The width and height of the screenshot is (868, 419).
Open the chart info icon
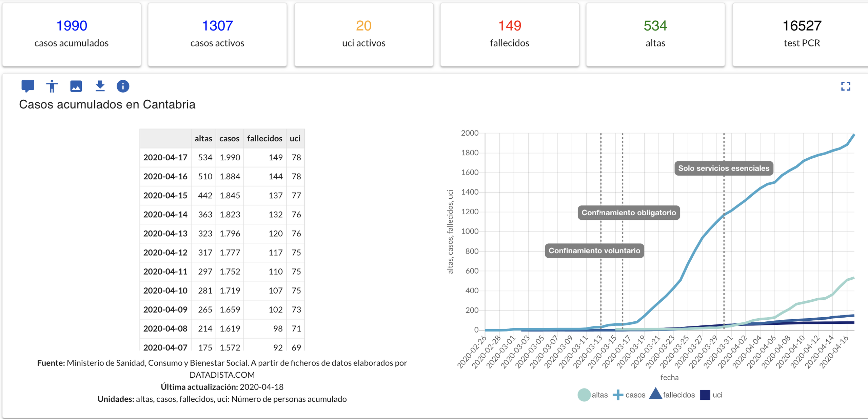[x=123, y=86]
